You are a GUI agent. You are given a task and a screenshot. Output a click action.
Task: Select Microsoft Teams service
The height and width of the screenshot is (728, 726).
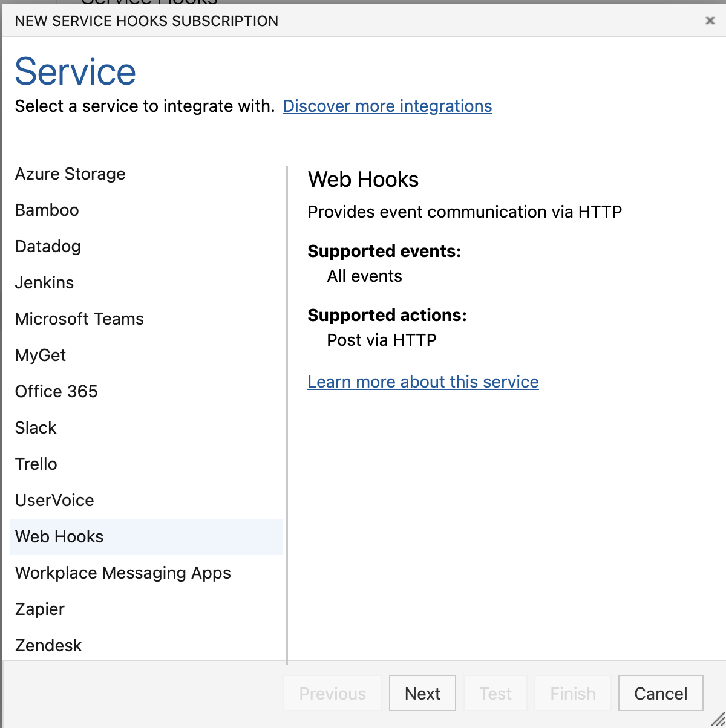[x=146, y=319]
